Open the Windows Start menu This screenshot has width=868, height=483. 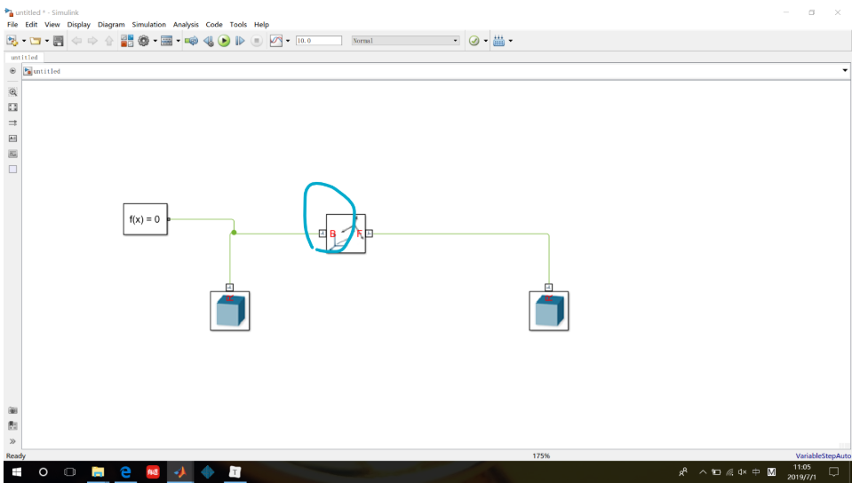point(17,472)
